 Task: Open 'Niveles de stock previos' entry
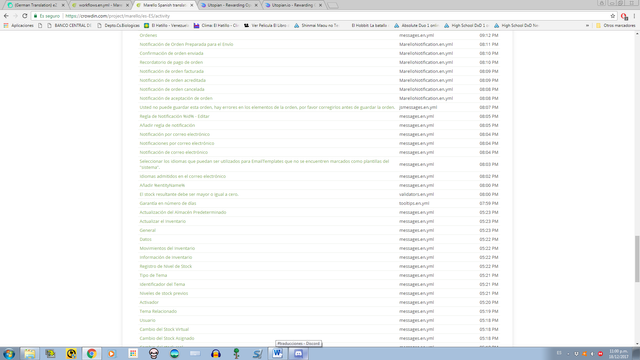click(164, 293)
